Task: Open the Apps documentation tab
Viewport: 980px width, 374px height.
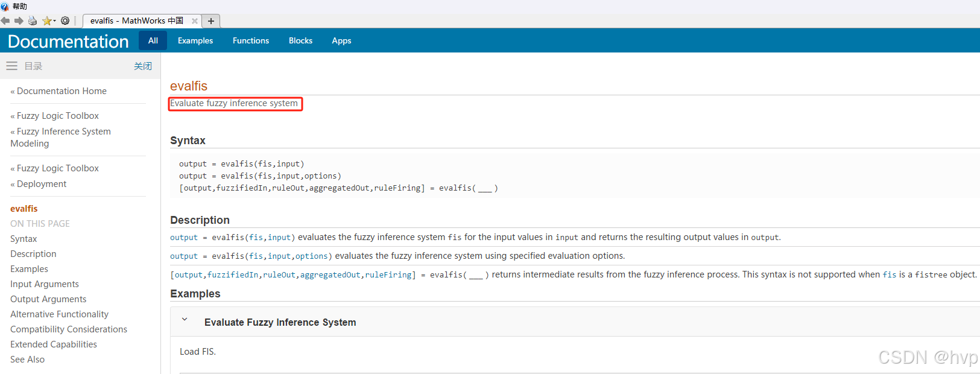Action: (341, 40)
